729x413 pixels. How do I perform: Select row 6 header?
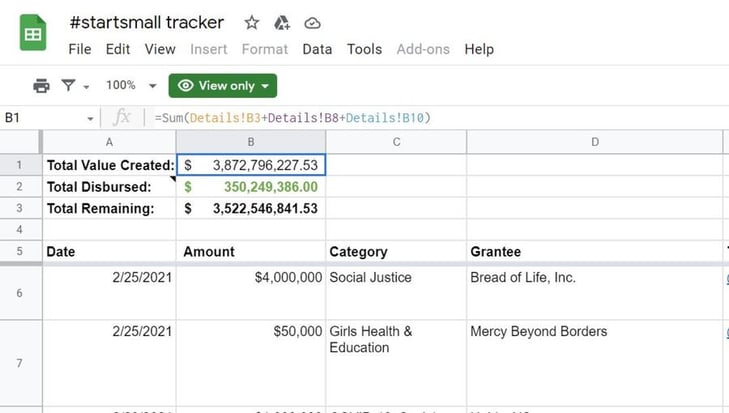coord(20,293)
